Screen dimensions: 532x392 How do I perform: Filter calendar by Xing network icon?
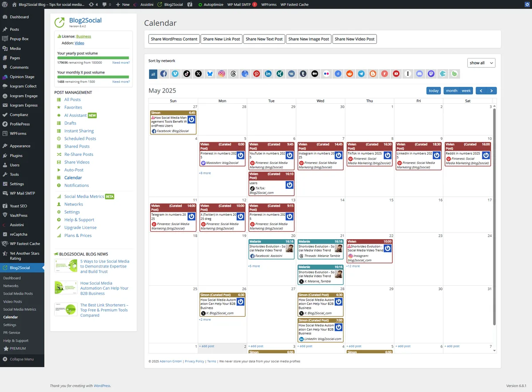click(280, 74)
